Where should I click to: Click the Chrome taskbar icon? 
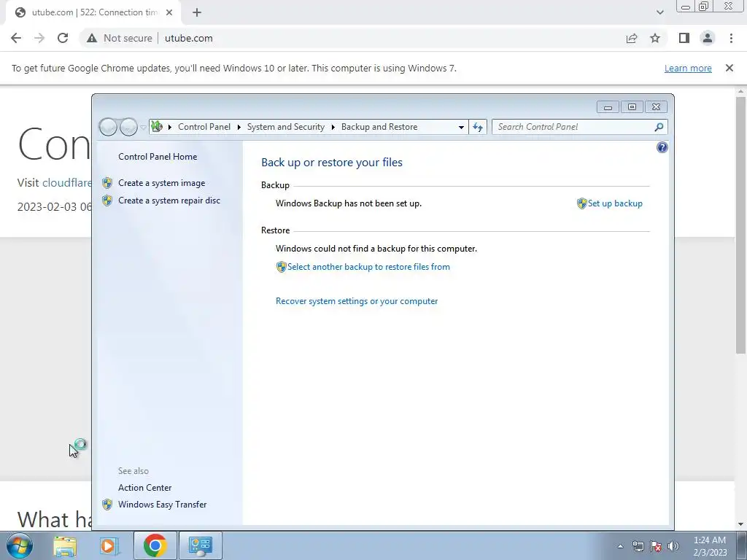155,545
